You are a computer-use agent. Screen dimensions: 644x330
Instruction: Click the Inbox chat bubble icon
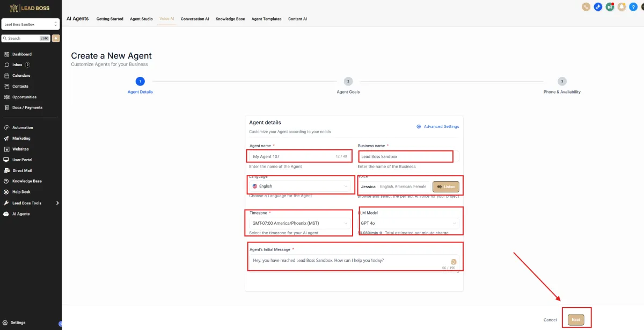pos(6,65)
